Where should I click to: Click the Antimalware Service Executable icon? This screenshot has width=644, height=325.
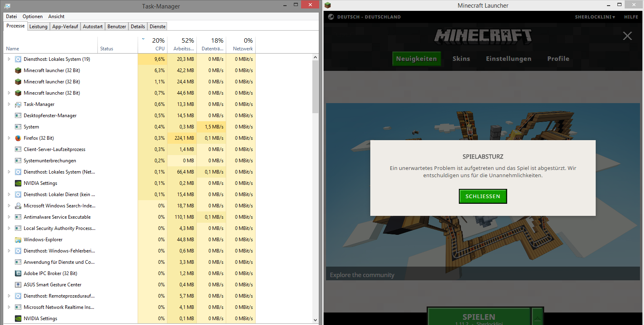point(18,217)
